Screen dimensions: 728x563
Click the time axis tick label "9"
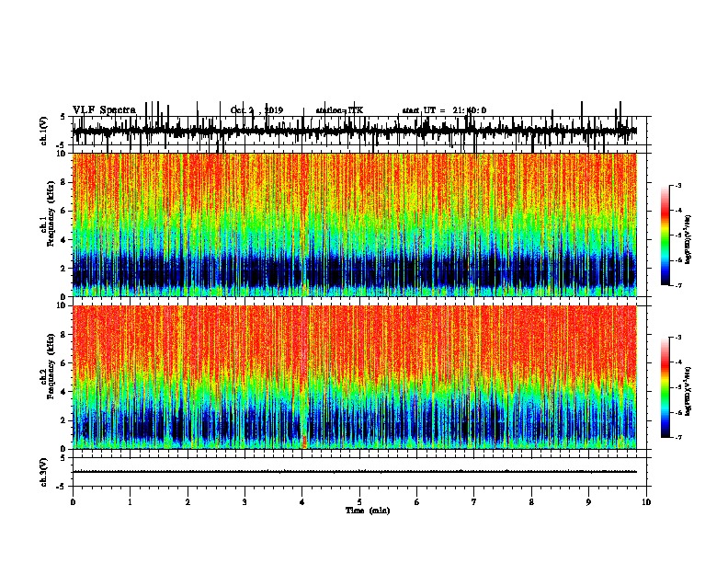coord(588,502)
